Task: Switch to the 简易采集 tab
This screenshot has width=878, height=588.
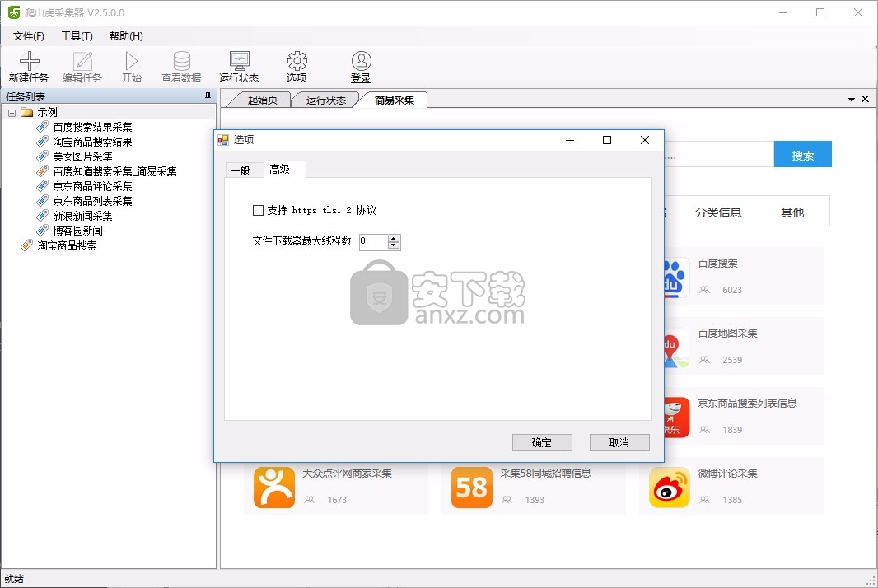Action: tap(395, 100)
